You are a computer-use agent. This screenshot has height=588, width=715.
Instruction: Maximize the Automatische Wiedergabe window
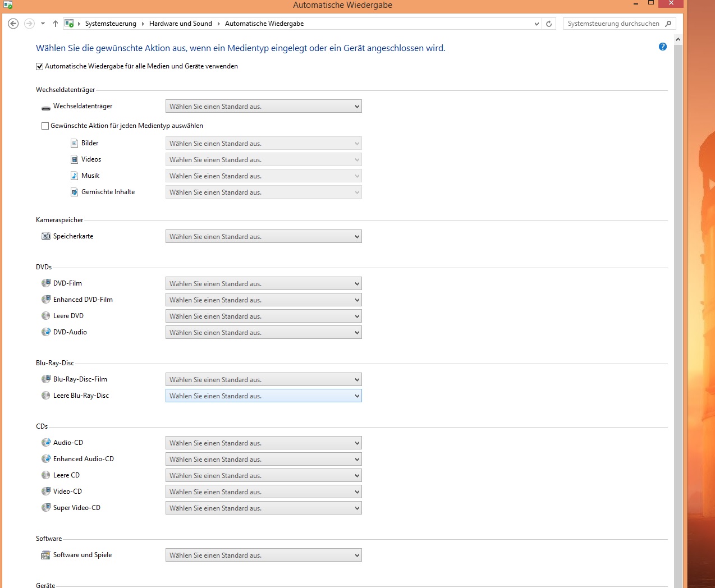point(651,3)
